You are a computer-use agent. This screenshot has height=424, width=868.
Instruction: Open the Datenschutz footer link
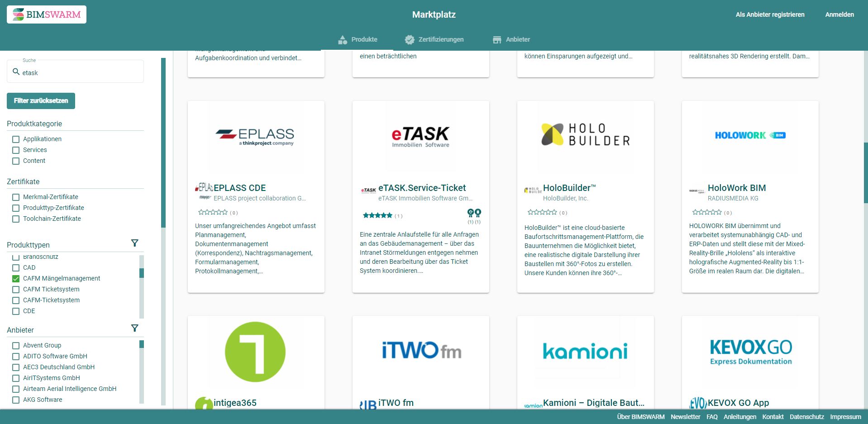pos(807,417)
